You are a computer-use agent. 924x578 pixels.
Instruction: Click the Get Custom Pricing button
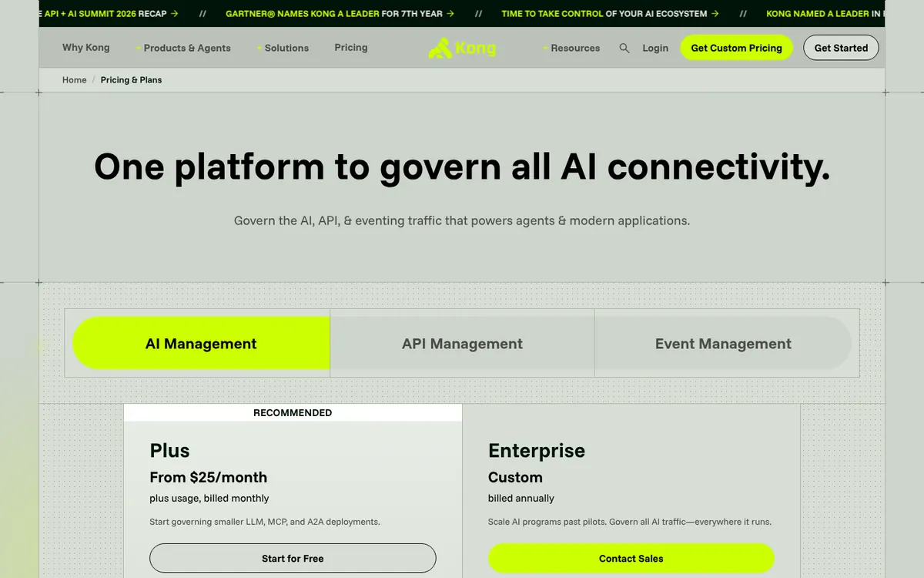[x=736, y=48]
